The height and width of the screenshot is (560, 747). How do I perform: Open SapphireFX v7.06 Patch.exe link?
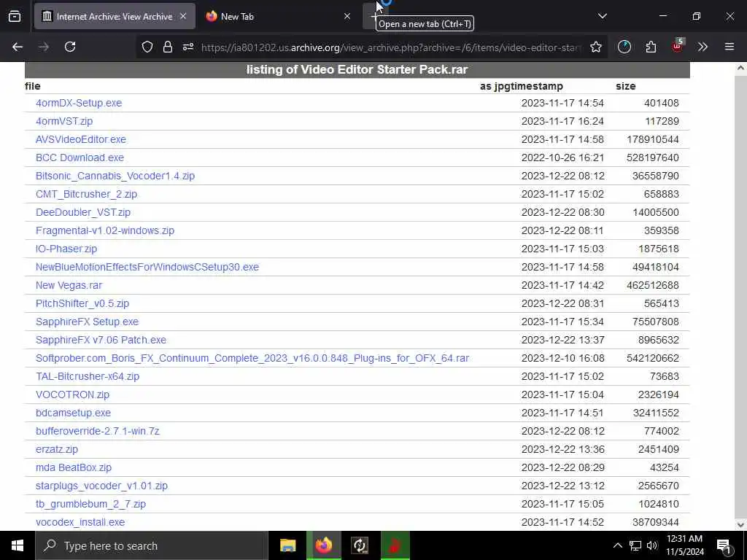(101, 340)
